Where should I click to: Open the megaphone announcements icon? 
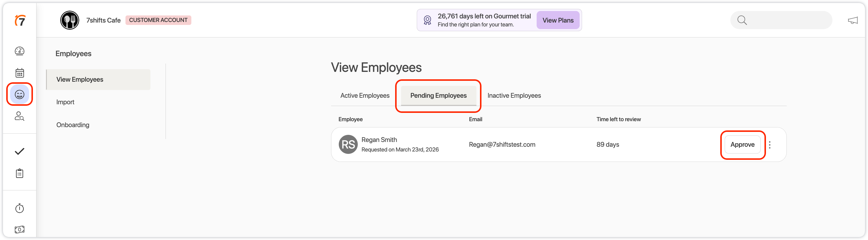pos(853,20)
